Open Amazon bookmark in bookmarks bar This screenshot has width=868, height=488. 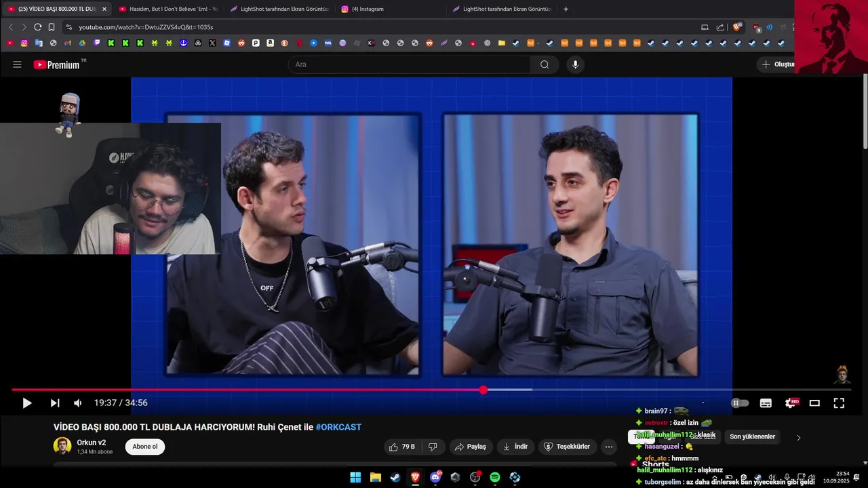[270, 43]
